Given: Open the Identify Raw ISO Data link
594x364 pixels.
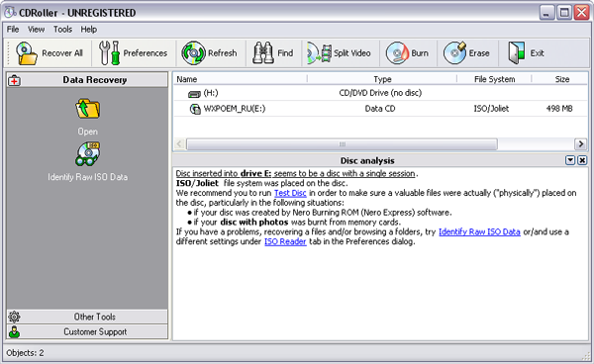Looking at the screenshot, I should point(479,231).
